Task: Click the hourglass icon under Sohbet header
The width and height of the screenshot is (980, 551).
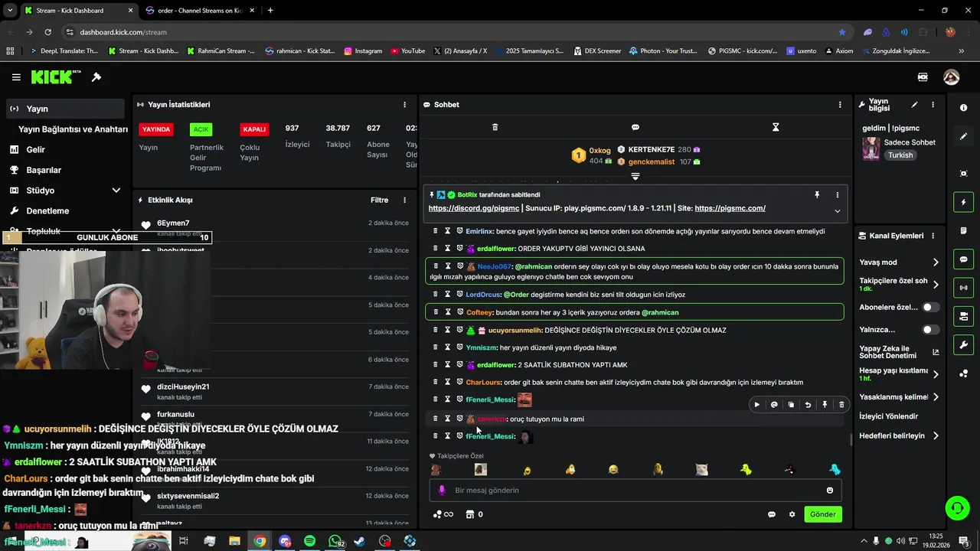Action: pyautogui.click(x=776, y=127)
